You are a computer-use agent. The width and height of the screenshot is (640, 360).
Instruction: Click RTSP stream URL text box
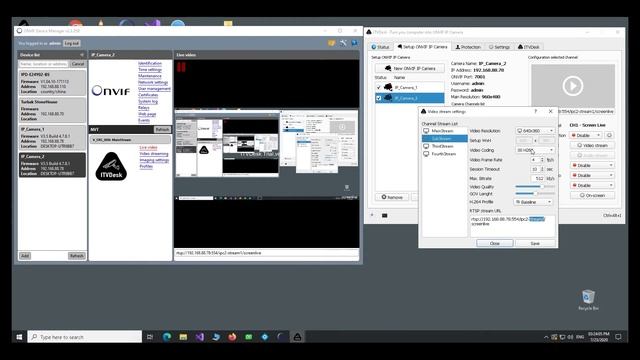513,227
